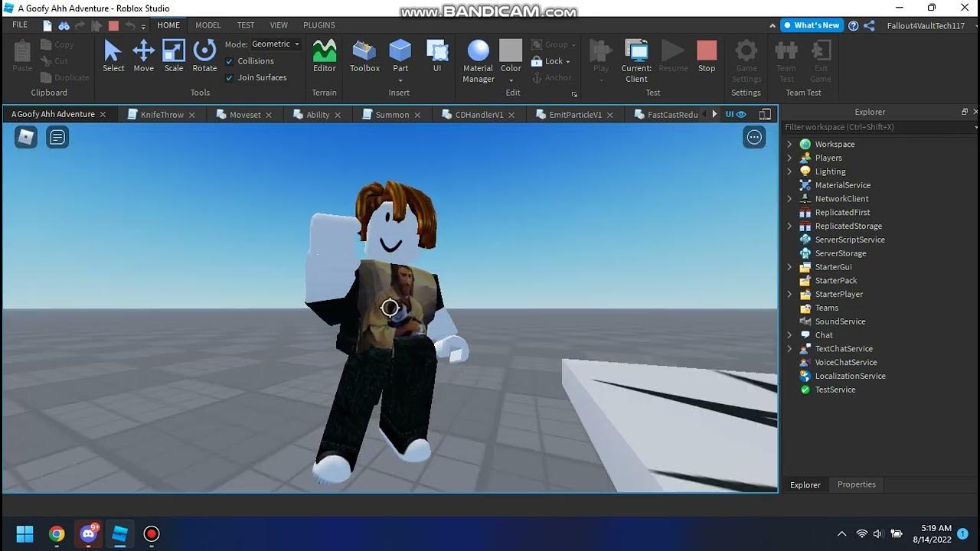
Task: Select SoundService in Explorer
Action: 840,321
